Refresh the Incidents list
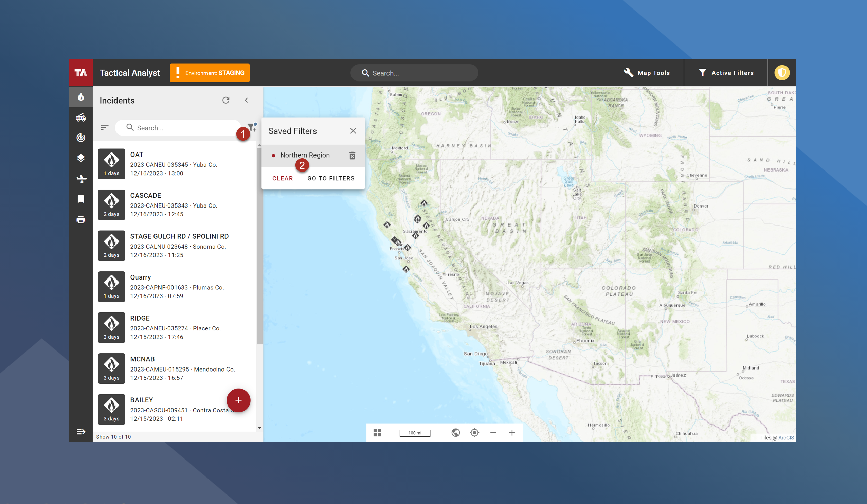Viewport: 867px width, 504px height. click(226, 100)
